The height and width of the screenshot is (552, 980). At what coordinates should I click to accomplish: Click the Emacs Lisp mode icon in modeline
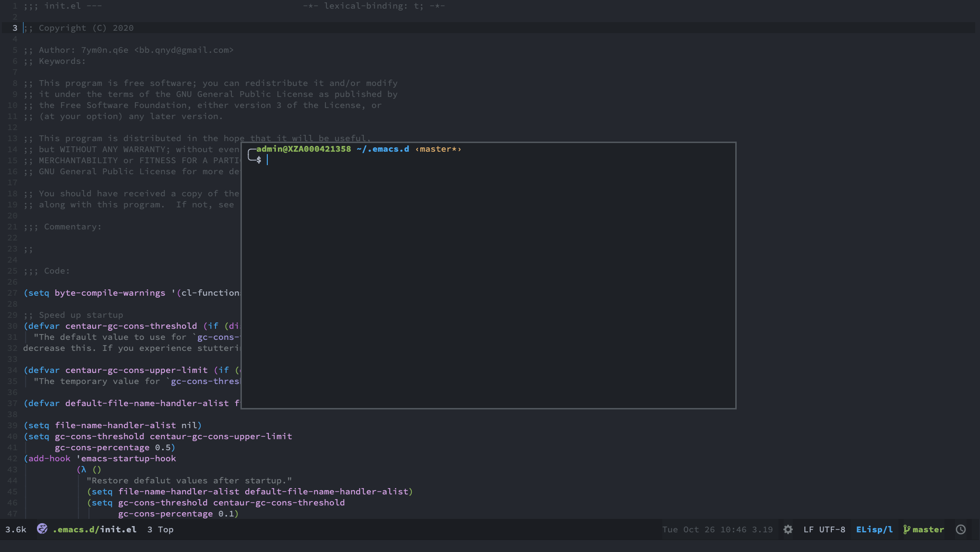coord(42,529)
